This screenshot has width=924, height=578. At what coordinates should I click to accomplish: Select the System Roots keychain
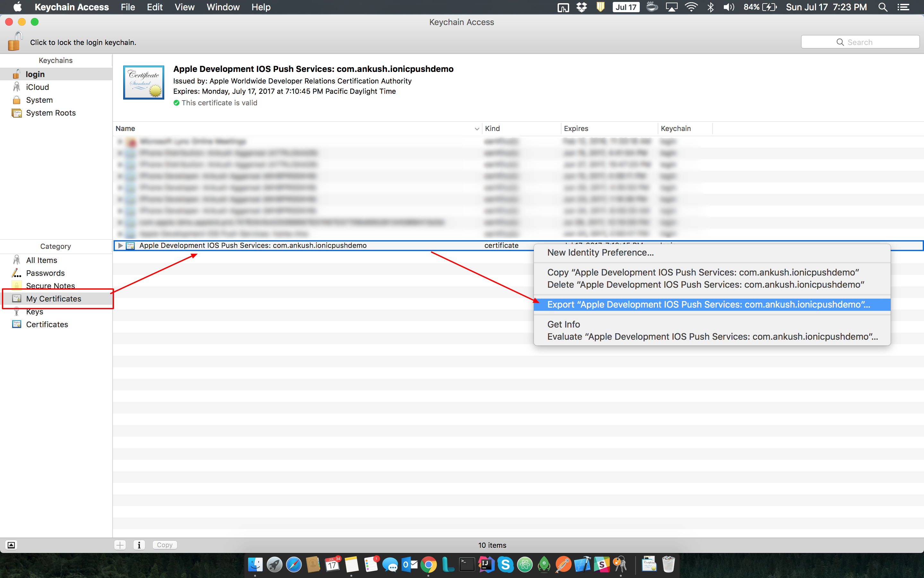coord(56,113)
